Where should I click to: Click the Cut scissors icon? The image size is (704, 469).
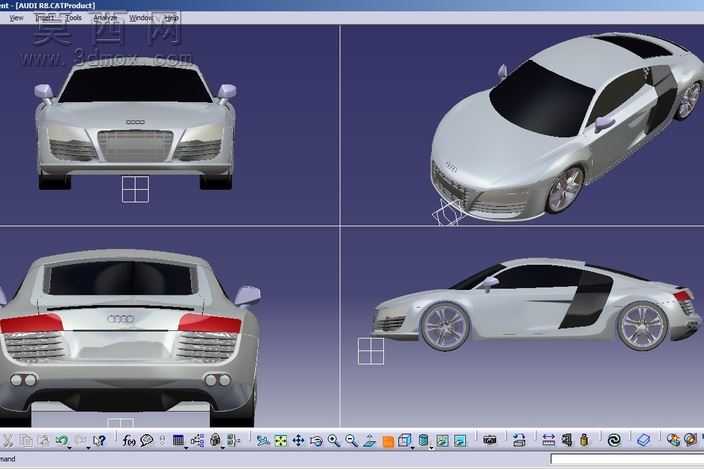tap(8, 441)
